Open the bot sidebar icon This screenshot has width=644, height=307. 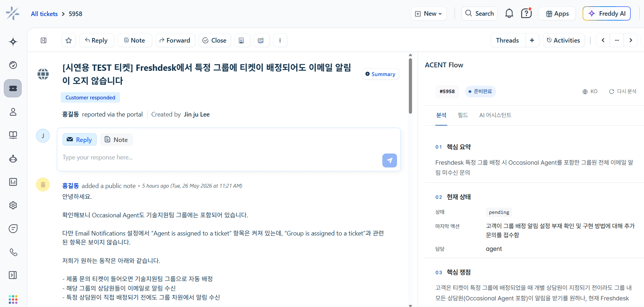pos(13,159)
